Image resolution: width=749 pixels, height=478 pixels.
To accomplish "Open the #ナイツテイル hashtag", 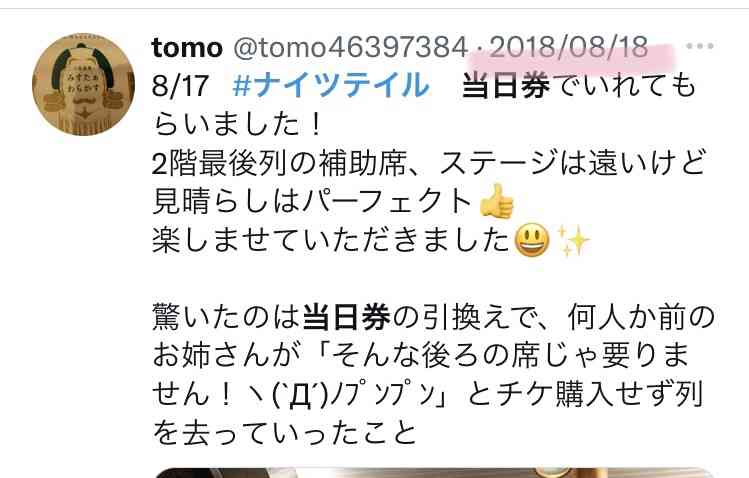I will click(331, 85).
